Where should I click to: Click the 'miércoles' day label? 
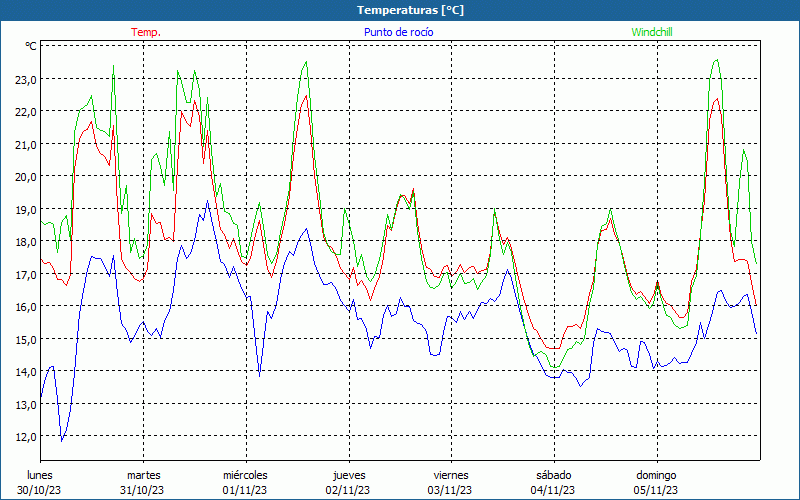click(245, 475)
